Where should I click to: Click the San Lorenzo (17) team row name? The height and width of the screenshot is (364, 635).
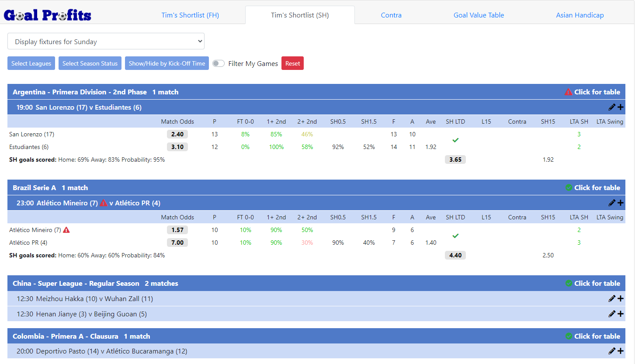31,134
